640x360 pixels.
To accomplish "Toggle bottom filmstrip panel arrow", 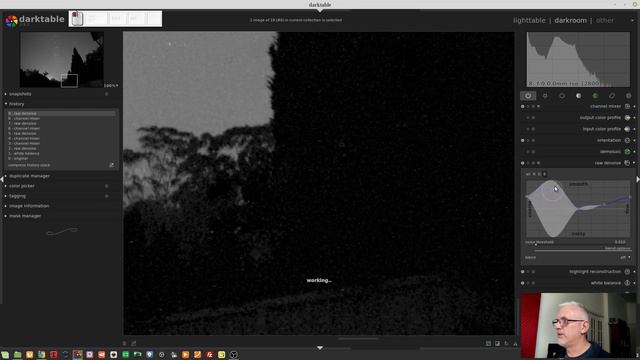I will [x=320, y=348].
